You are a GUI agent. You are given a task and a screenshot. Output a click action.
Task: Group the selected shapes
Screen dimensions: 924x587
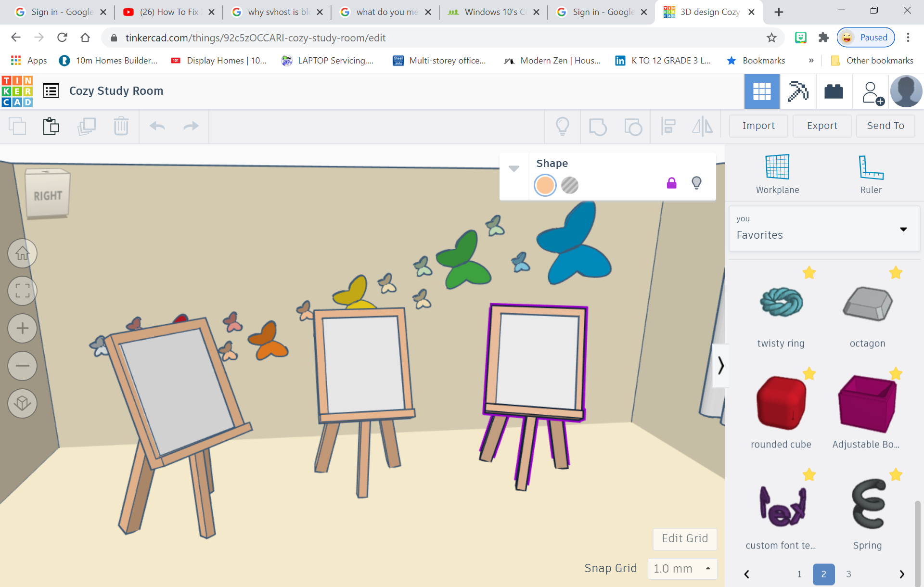(598, 126)
